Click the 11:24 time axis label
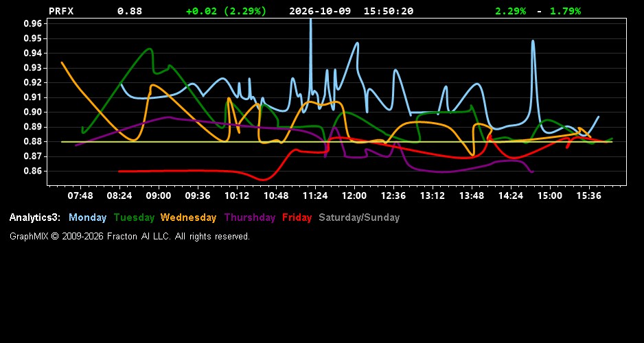644x343 pixels. point(315,196)
